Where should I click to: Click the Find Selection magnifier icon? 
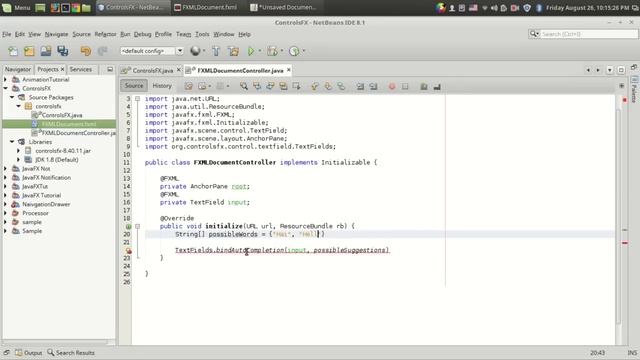(244, 86)
